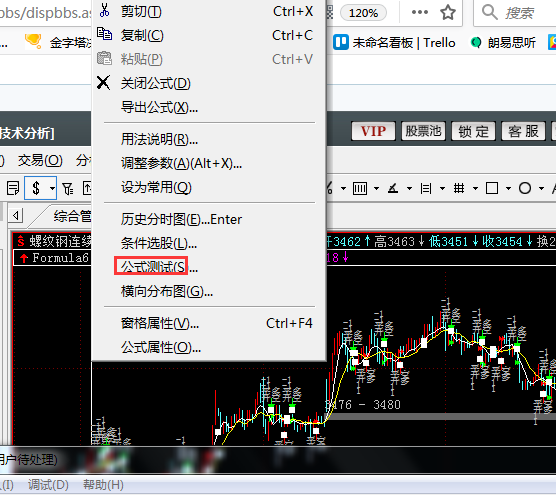Click the rectangle shape tool icon

492,188
